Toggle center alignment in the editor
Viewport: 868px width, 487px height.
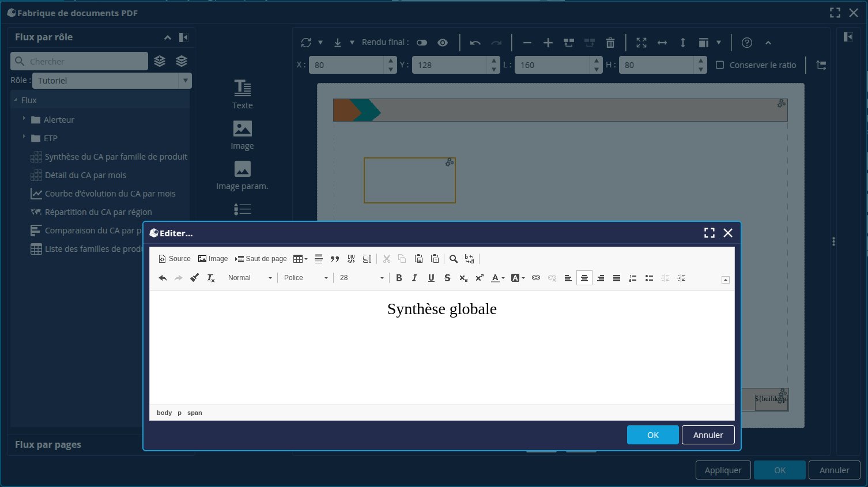(x=584, y=278)
